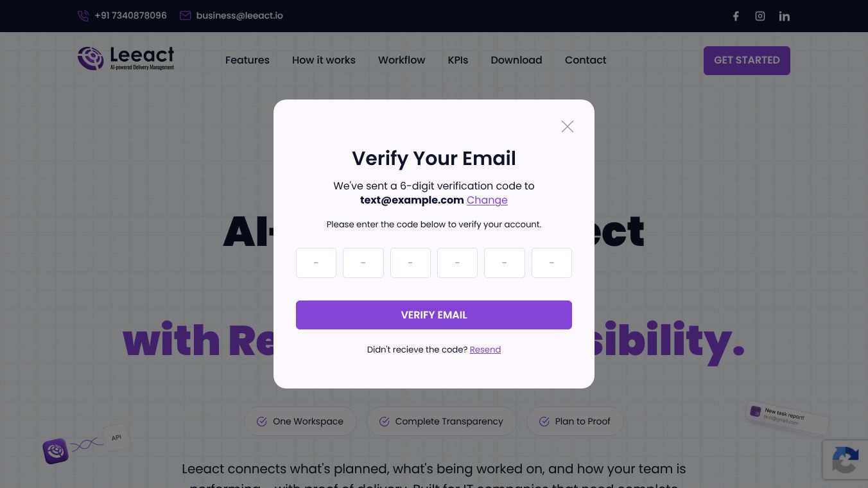Screen dimensions: 868x488
Task: Click the GET STARTED button
Action: coord(747,60)
